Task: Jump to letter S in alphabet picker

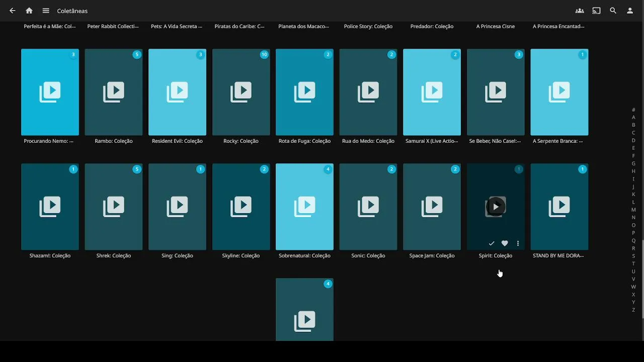Action: point(633,256)
